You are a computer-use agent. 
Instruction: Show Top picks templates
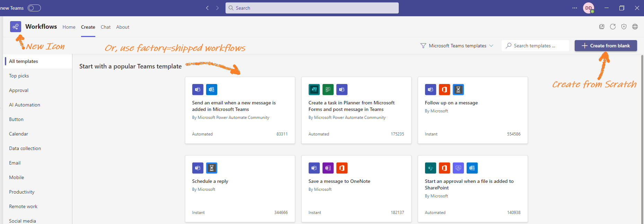pyautogui.click(x=38, y=76)
